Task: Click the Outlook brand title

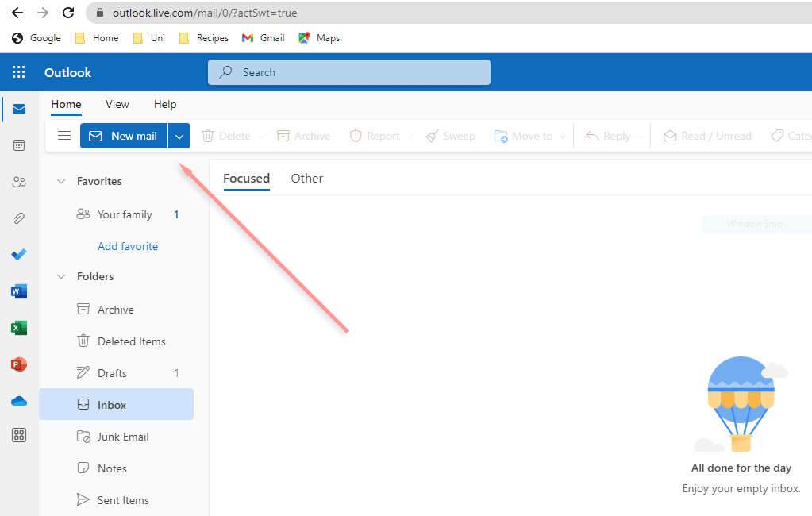Action: coord(67,72)
